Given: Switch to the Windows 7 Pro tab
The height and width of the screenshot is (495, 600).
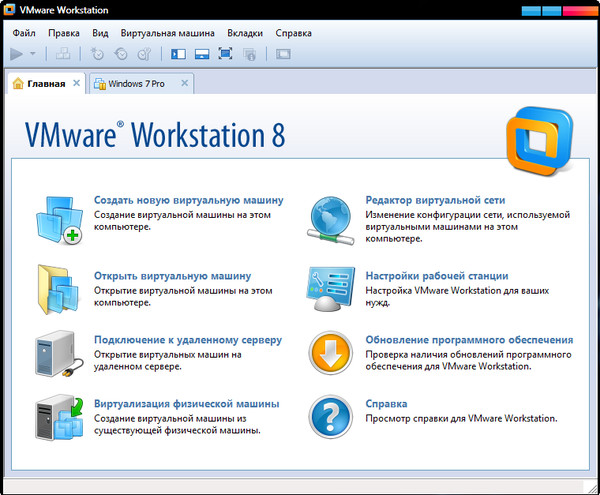Looking at the screenshot, I should [142, 83].
